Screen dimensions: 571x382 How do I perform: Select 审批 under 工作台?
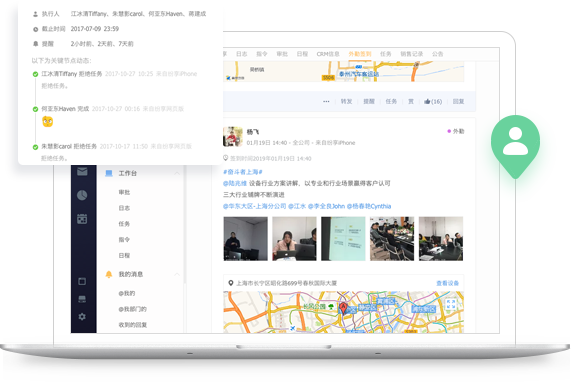point(124,192)
